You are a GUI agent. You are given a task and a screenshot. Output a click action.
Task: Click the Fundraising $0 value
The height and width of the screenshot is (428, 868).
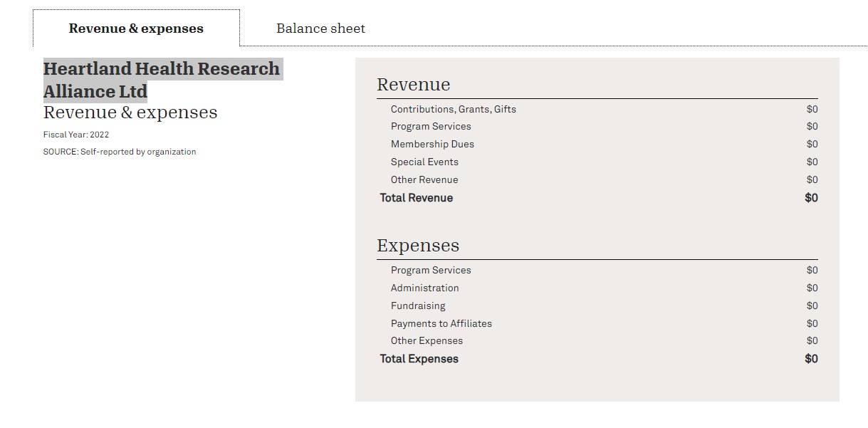coord(812,306)
